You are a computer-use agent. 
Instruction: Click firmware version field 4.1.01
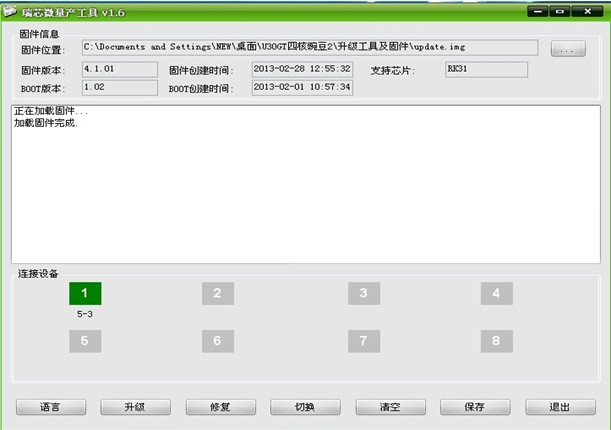[x=120, y=69]
